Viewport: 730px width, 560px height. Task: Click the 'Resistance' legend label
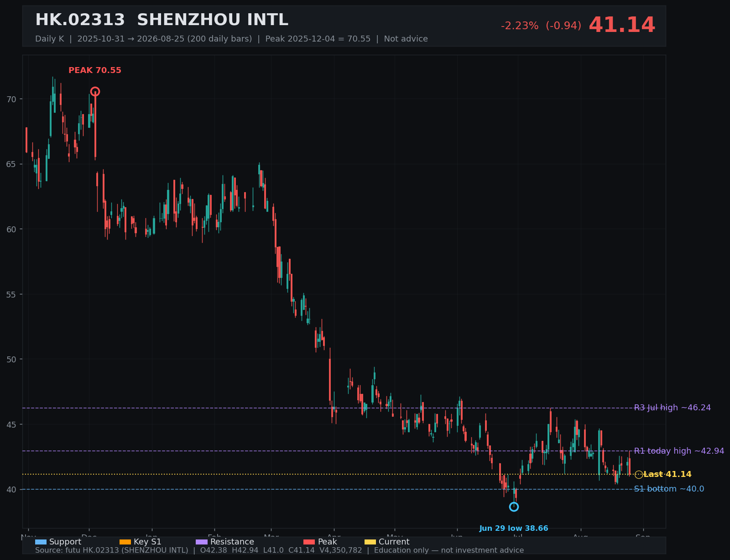(232, 542)
